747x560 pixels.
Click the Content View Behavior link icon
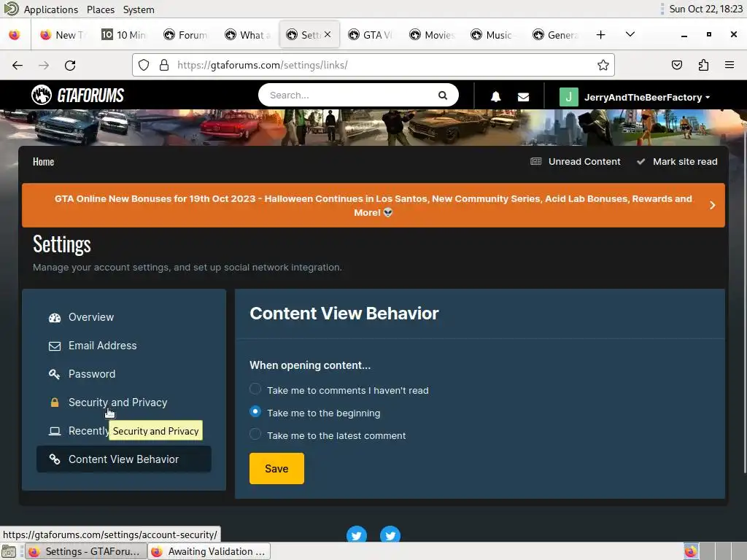tap(55, 459)
